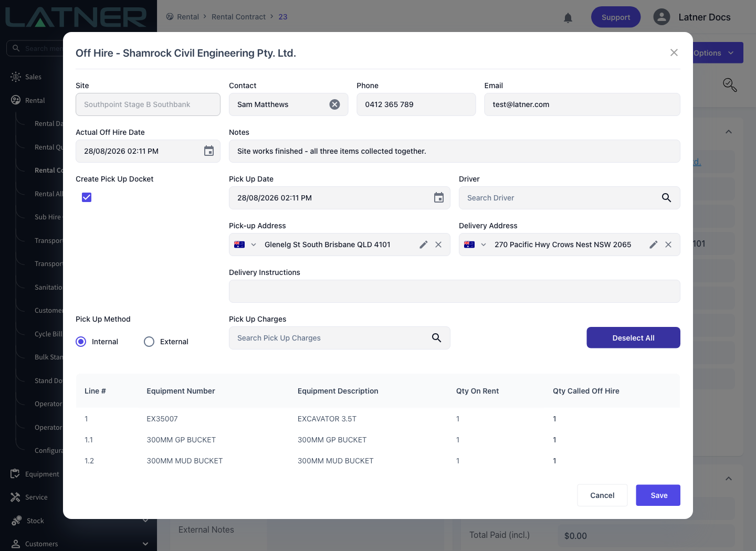Expand the Stock sidebar section
The image size is (756, 551).
pyautogui.click(x=145, y=521)
